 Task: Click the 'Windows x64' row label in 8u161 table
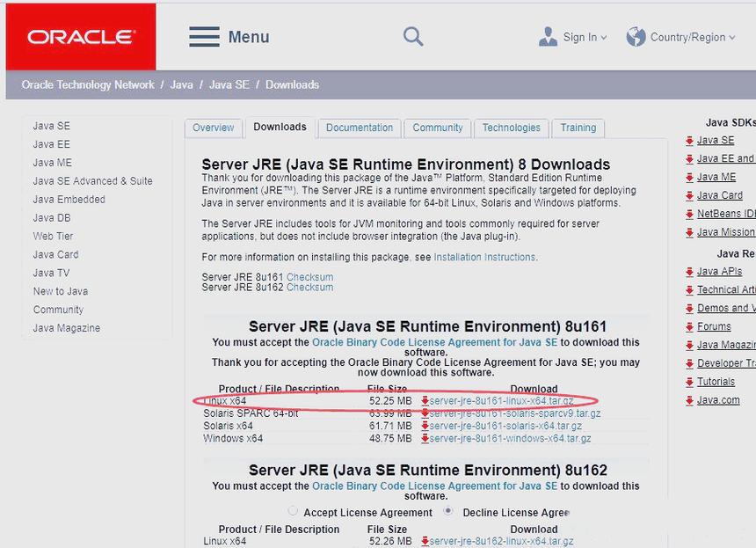(x=233, y=439)
